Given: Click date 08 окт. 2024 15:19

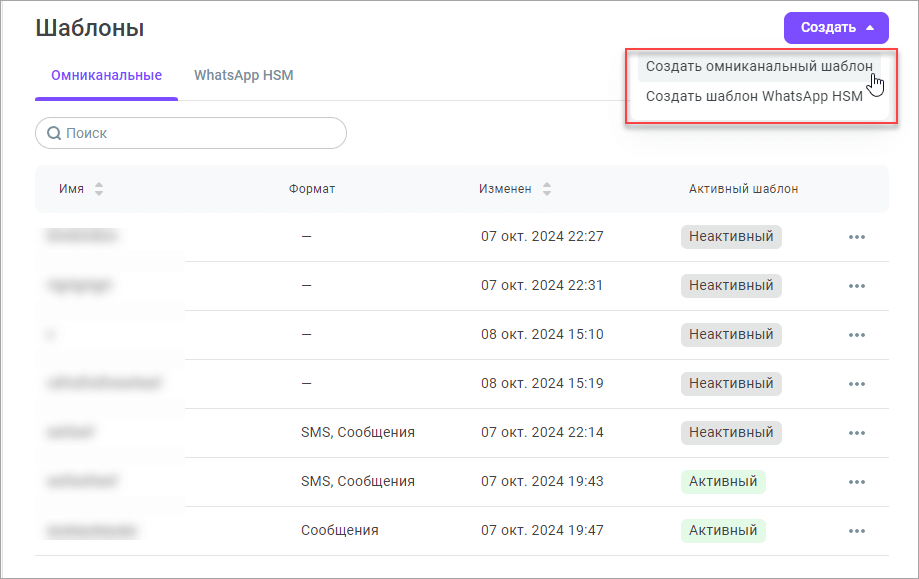Looking at the screenshot, I should (542, 383).
